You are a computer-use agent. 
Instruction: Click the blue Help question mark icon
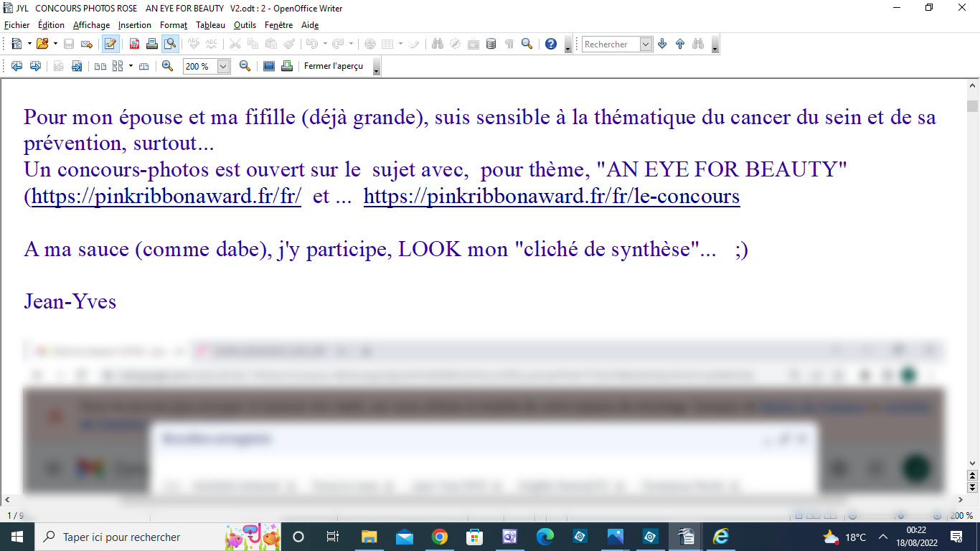[x=551, y=44]
